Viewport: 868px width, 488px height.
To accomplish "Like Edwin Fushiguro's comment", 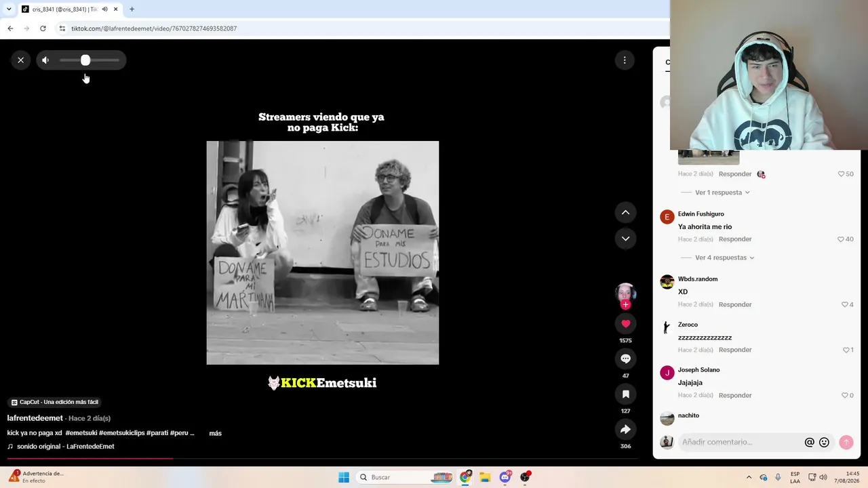I will [x=841, y=239].
